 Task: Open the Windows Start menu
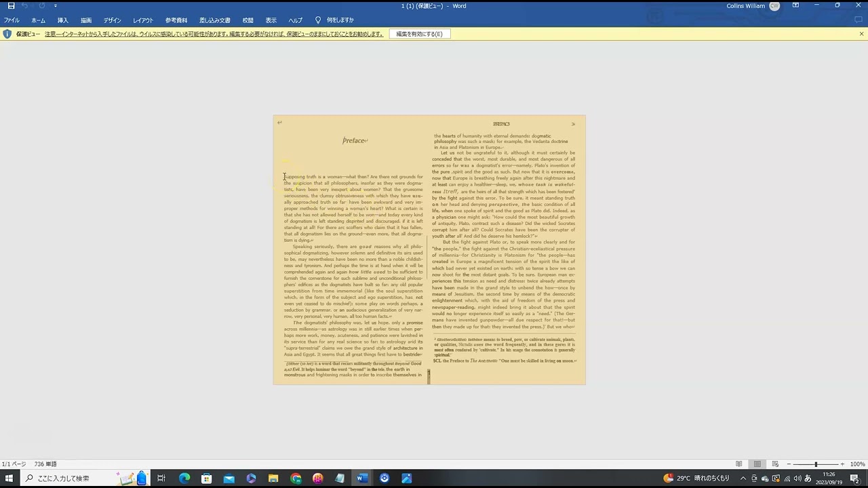[9, 479]
